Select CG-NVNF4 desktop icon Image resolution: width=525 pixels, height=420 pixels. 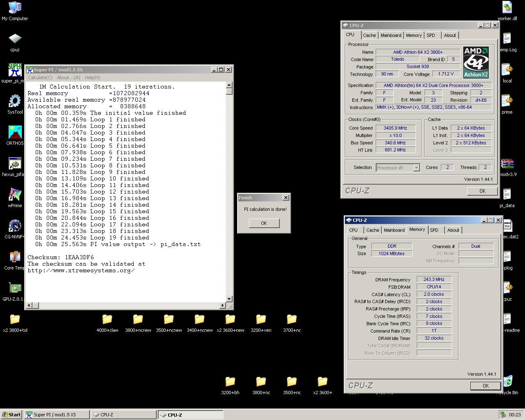pos(15,229)
